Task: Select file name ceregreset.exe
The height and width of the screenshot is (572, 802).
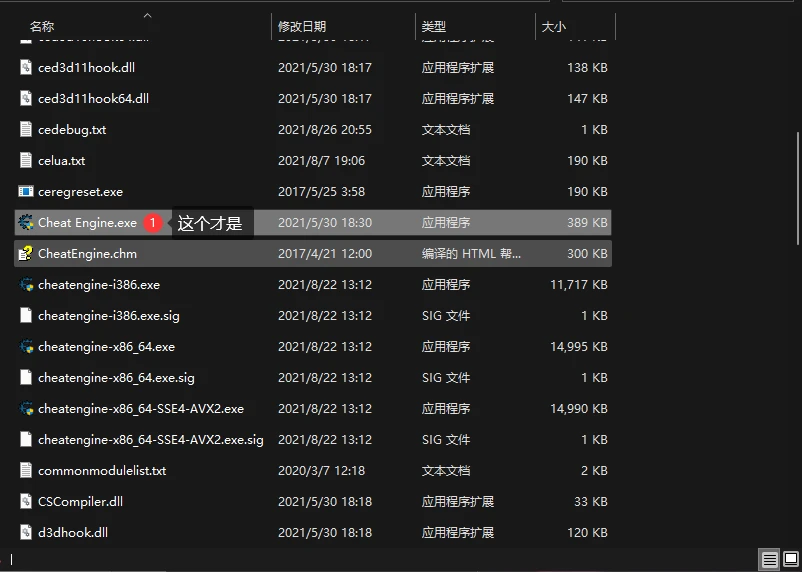Action: (80, 191)
